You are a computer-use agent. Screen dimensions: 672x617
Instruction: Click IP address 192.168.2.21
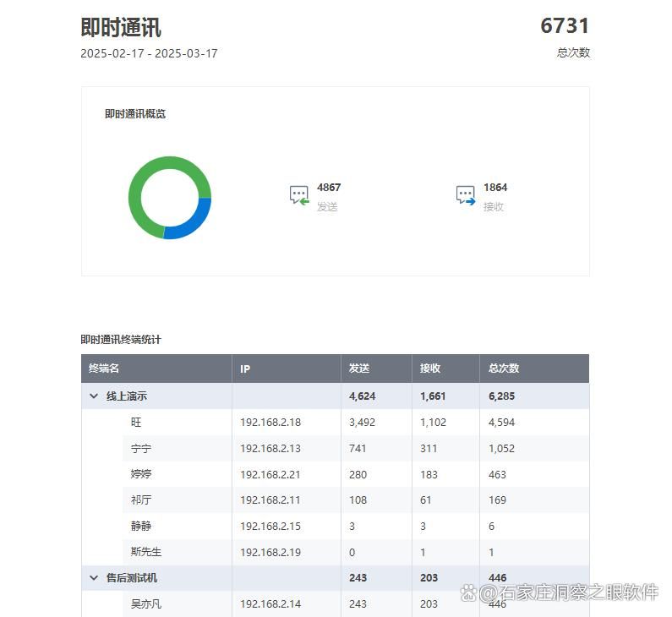point(270,475)
